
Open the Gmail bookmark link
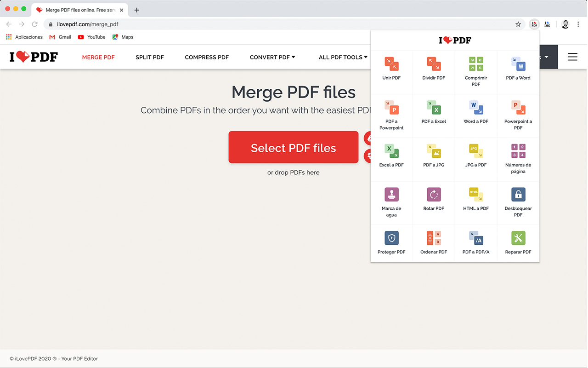(60, 37)
